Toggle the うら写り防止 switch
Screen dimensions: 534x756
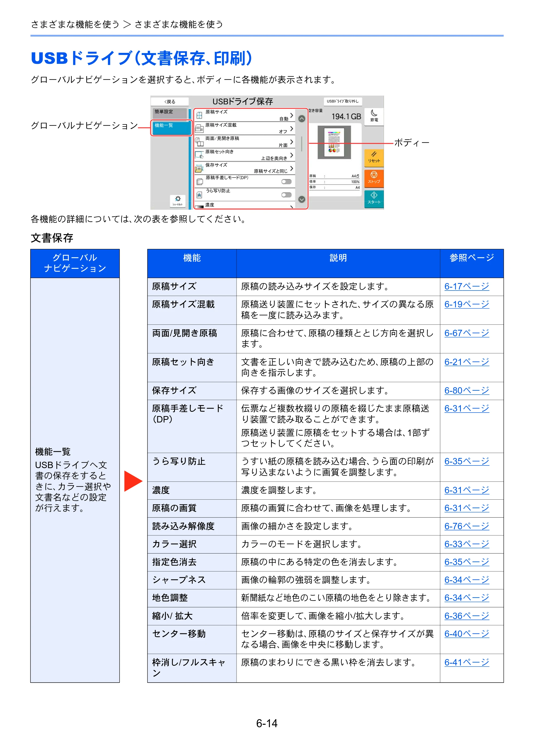click(286, 195)
